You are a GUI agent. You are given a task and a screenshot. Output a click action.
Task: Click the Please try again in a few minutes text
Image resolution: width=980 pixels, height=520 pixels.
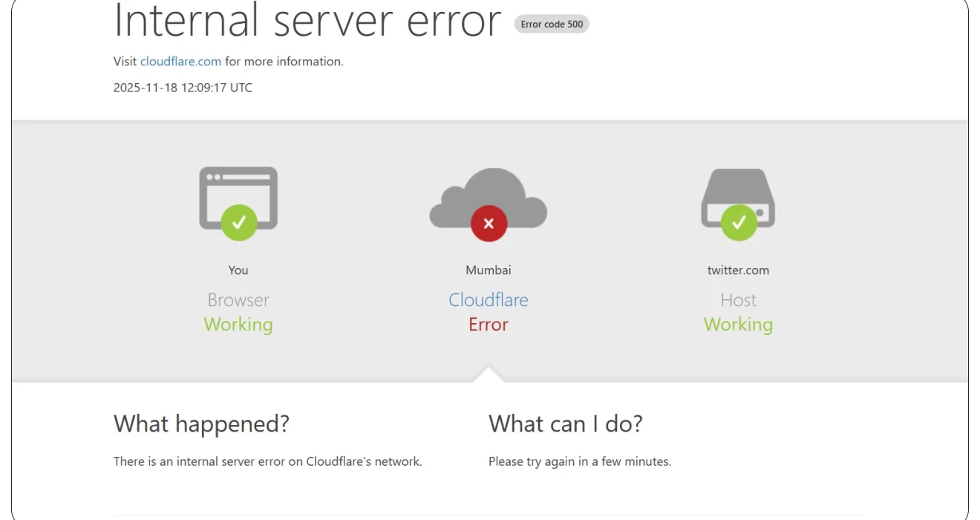[579, 461]
